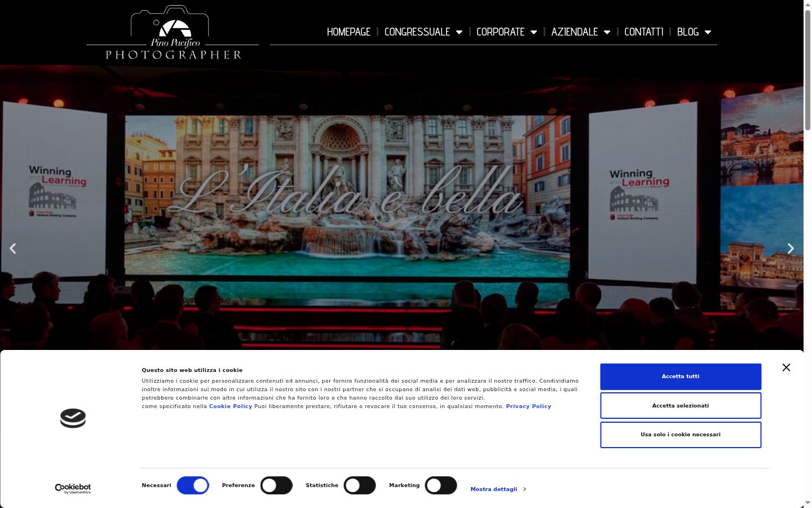
Task: Expand the CORPORATE dropdown arrow
Action: pyautogui.click(x=533, y=32)
